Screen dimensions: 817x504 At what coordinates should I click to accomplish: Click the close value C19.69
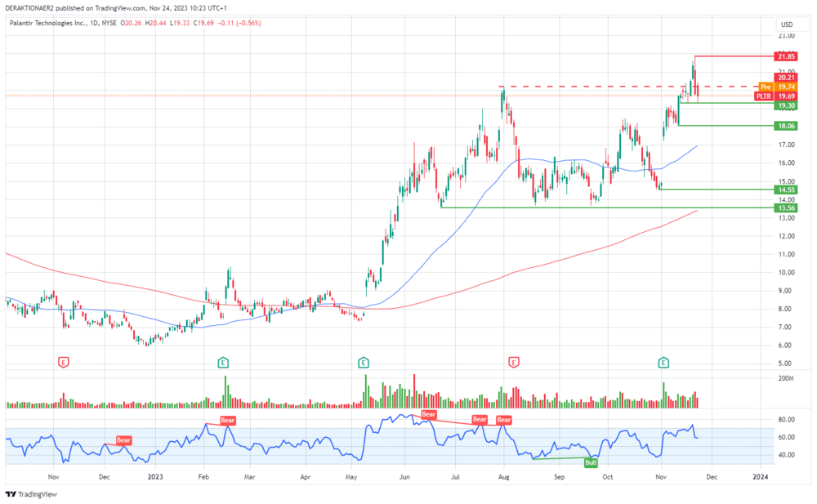[203, 23]
